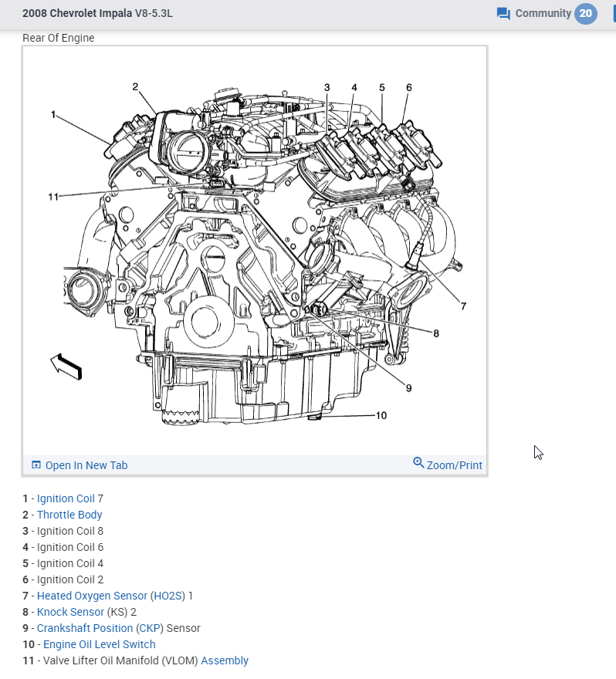Click the V8-5.3L engine label
Screen dimensions: 616x679
pyautogui.click(x=154, y=13)
